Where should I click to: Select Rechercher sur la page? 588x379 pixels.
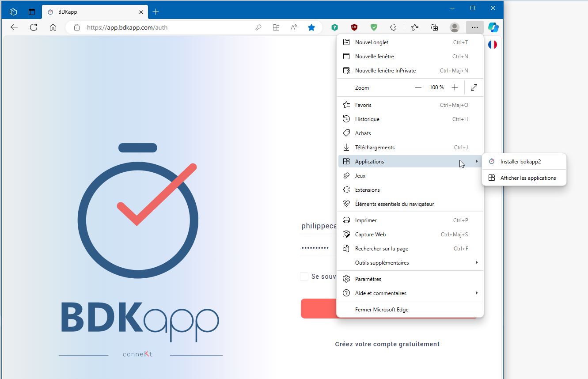click(x=410, y=249)
